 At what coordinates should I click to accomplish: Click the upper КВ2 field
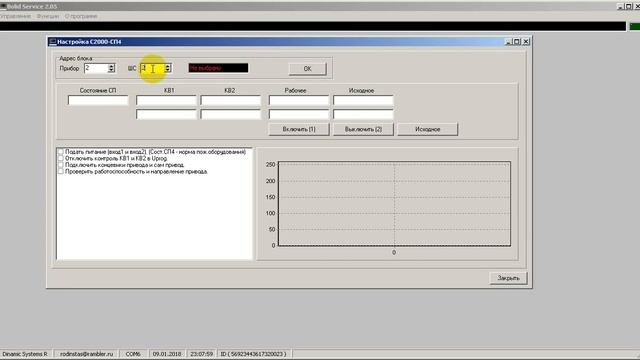pyautogui.click(x=231, y=100)
